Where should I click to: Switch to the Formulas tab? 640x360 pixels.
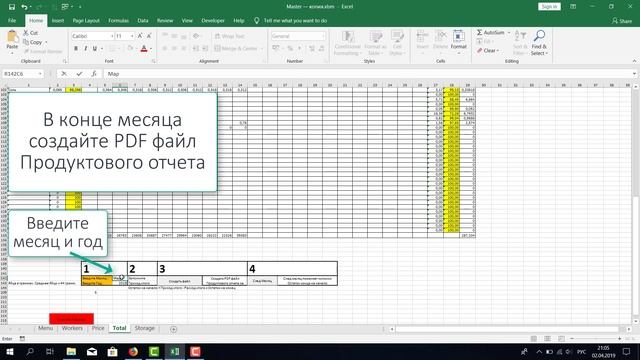(118, 20)
